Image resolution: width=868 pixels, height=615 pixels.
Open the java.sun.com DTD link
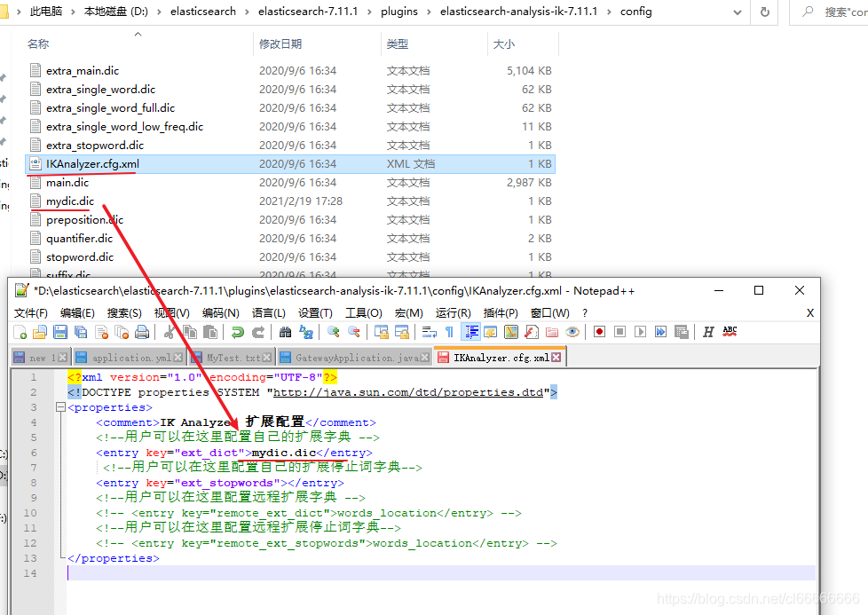pyautogui.click(x=408, y=392)
